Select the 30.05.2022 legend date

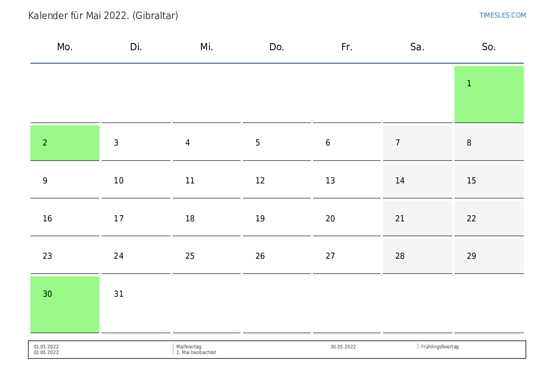(x=343, y=347)
